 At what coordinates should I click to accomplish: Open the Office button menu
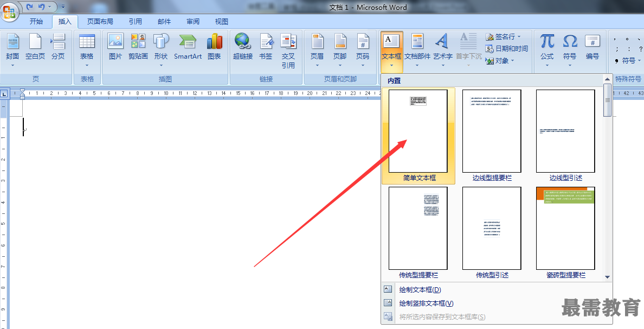pos(9,11)
